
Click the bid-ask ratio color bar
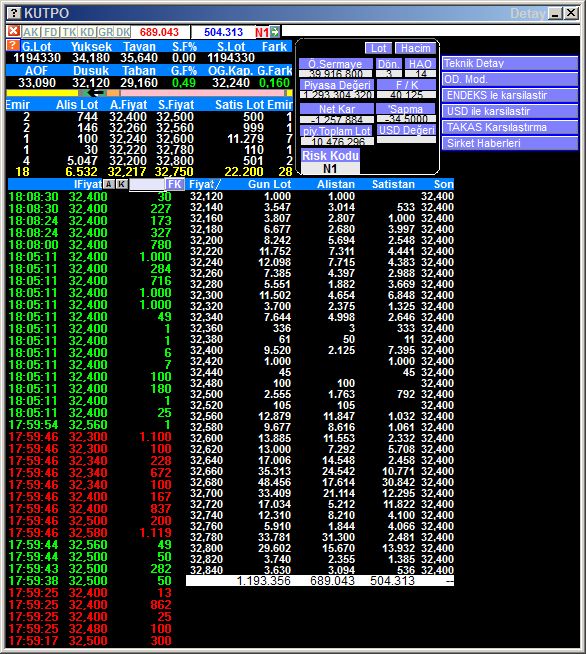(x=149, y=93)
